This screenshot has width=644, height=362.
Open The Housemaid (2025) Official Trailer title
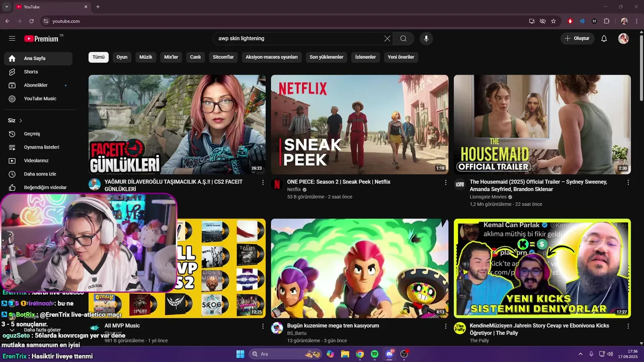538,186
